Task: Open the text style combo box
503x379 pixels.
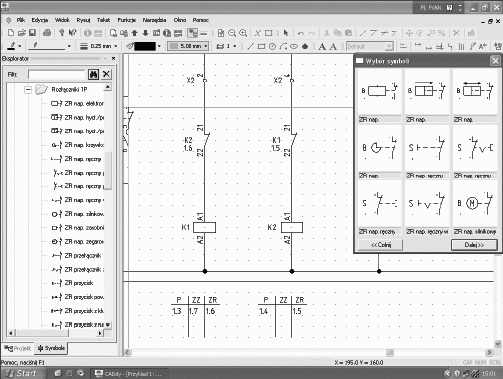Action: 369,46
